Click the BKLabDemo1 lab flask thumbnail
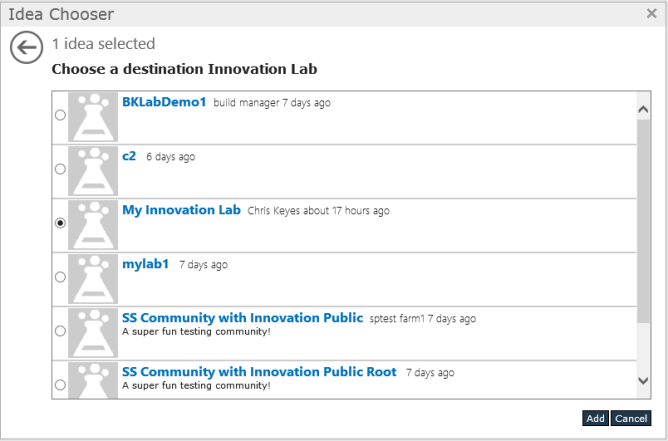Screen dimensions: 668x441 point(93,116)
